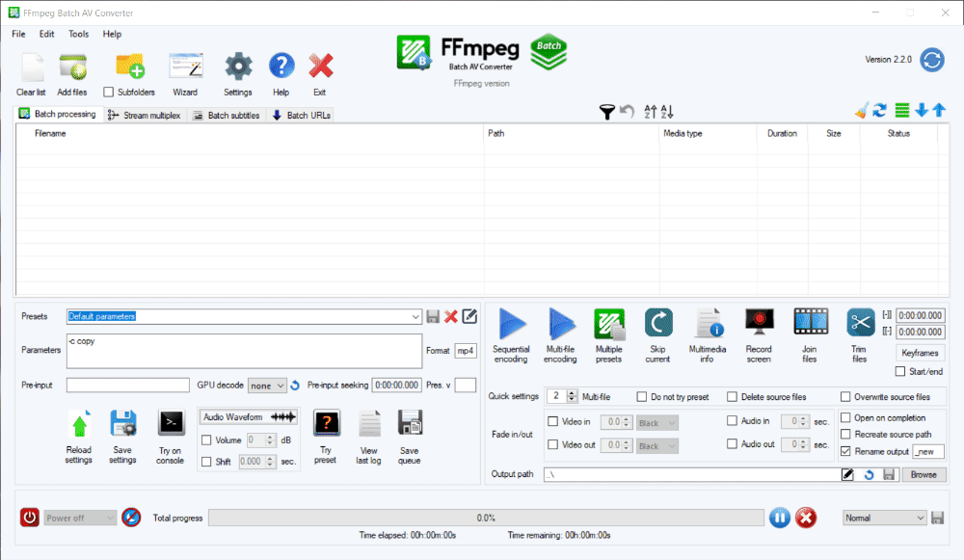Click the Save queue icon
This screenshot has width=964, height=560.
tap(410, 423)
